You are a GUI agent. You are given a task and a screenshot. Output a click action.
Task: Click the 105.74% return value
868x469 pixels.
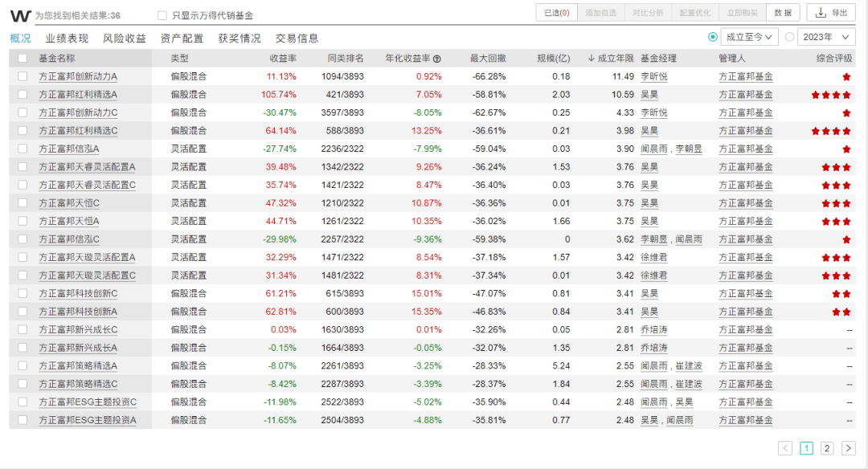click(x=278, y=95)
